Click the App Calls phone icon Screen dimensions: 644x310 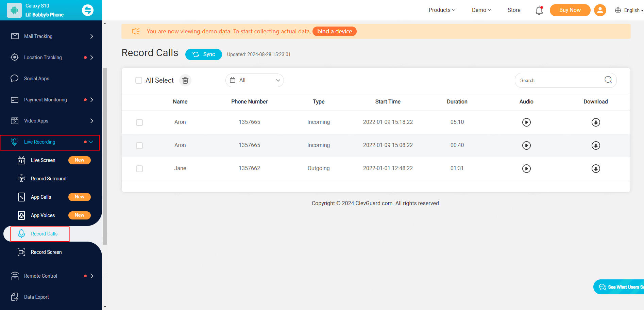point(21,197)
